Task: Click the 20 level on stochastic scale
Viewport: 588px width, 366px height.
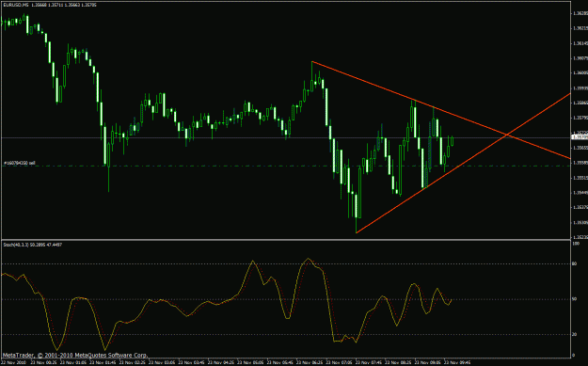Action: 575,335
